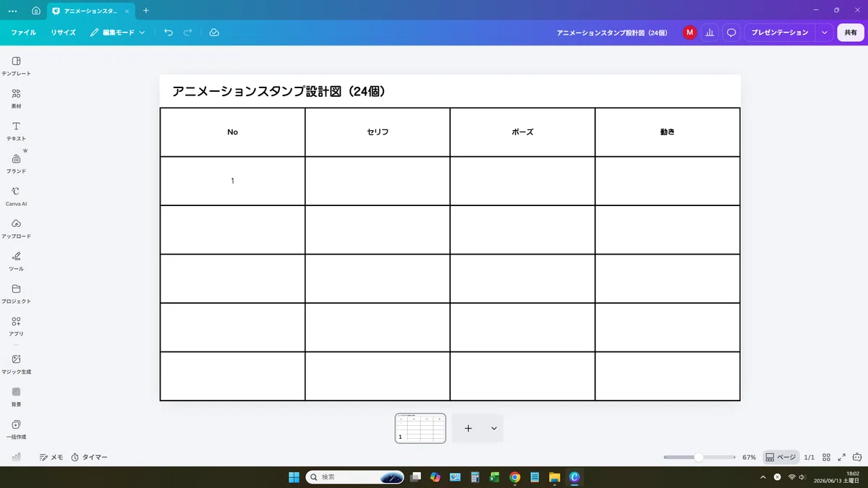The height and width of the screenshot is (488, 868).
Task: Click the 67% zoom value
Action: (749, 457)
